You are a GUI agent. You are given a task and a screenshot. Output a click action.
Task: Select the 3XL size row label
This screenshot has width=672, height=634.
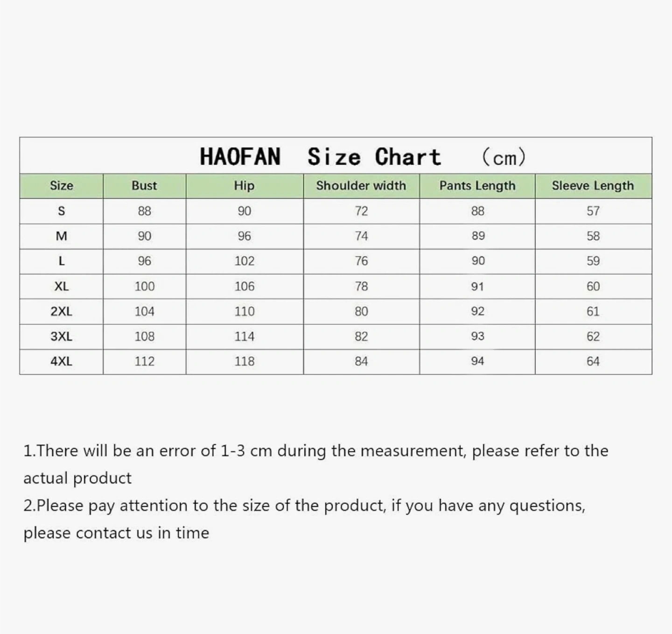[62, 336]
